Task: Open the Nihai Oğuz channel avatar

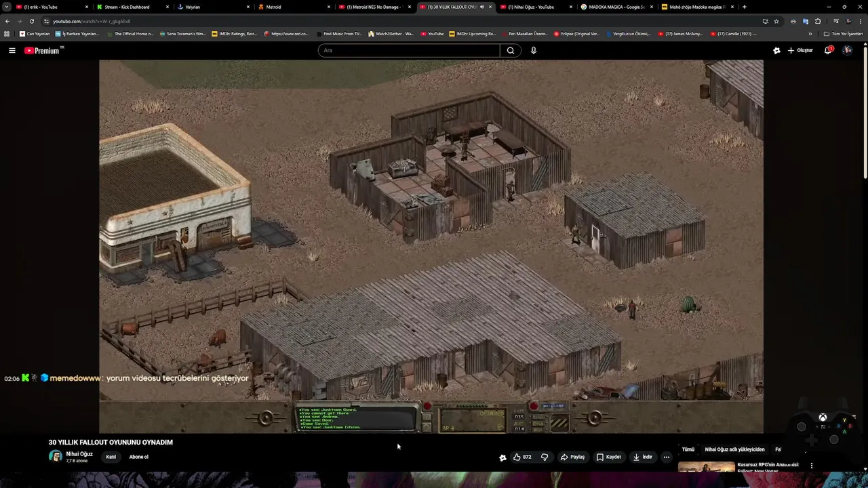Action: [x=56, y=456]
